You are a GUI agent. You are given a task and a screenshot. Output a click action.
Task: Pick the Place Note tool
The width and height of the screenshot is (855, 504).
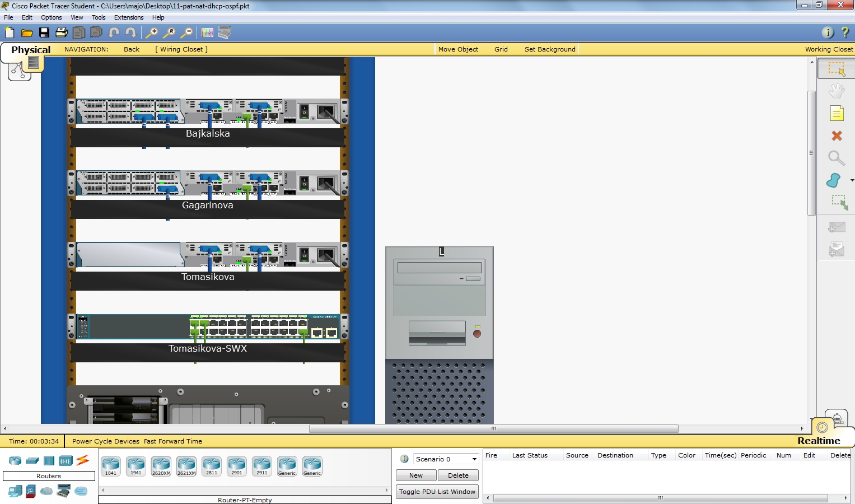tap(837, 113)
